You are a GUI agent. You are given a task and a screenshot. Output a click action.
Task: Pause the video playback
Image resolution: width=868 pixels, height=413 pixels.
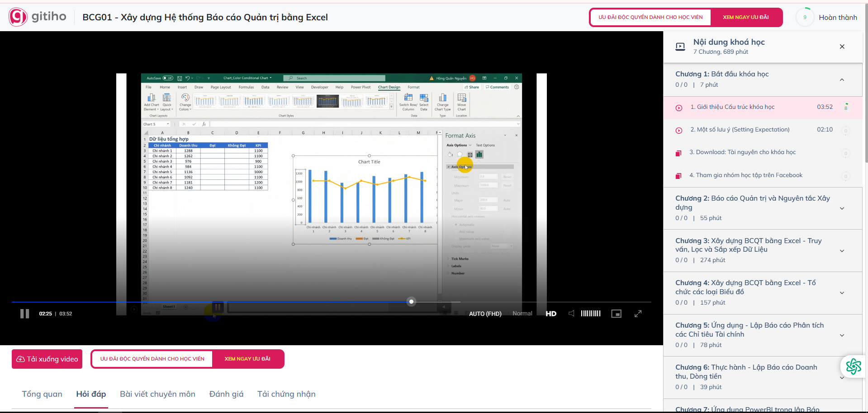coord(25,314)
